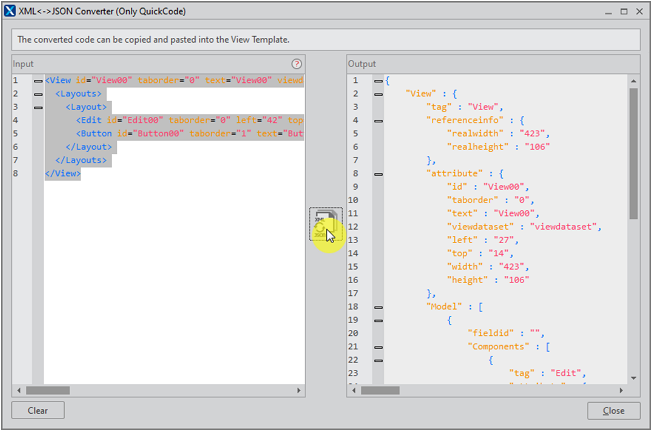Screen dimensions: 652x431
Task: Maximize the XML<->JSON Converter window
Action: point(624,11)
